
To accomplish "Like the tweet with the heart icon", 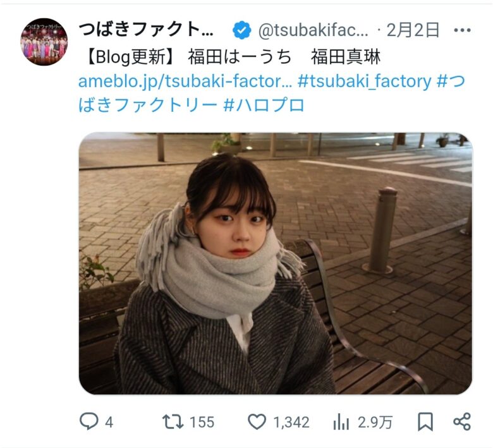I will [x=257, y=421].
